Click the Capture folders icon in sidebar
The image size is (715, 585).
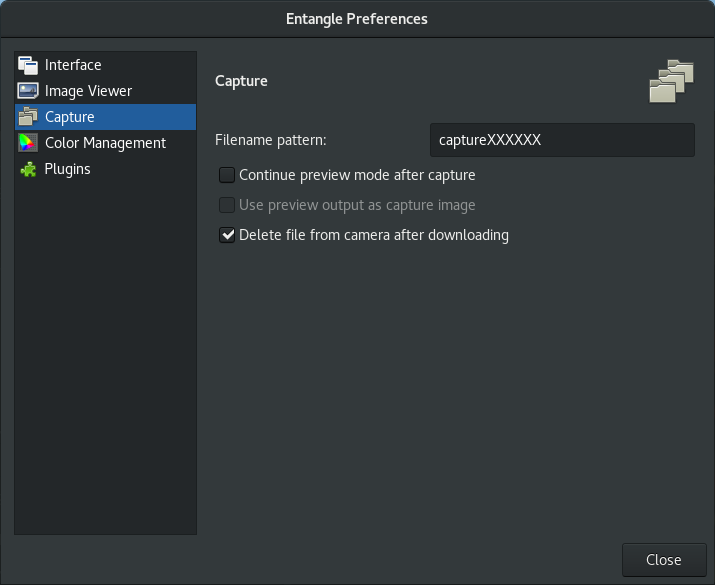(28, 117)
